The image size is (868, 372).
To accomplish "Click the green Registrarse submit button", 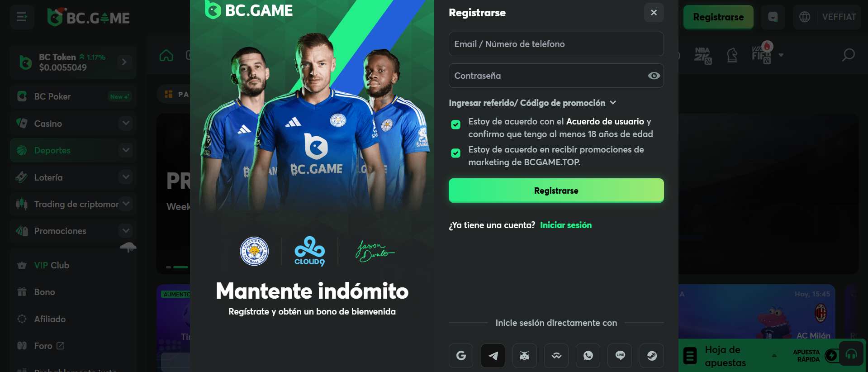I will tap(556, 191).
